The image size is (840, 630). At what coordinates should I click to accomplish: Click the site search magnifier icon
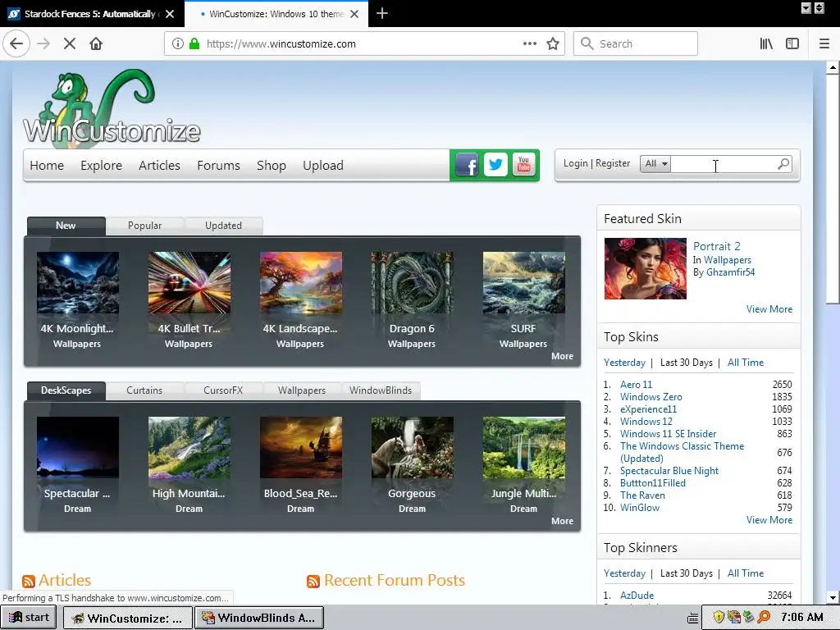(783, 164)
